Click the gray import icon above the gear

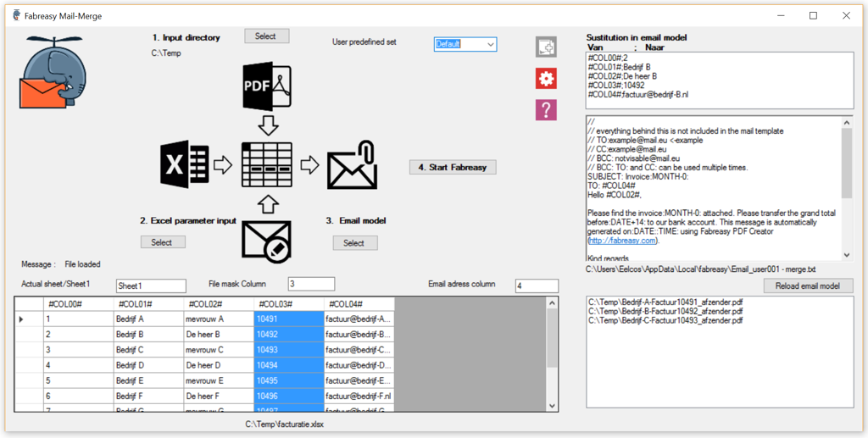click(x=546, y=47)
